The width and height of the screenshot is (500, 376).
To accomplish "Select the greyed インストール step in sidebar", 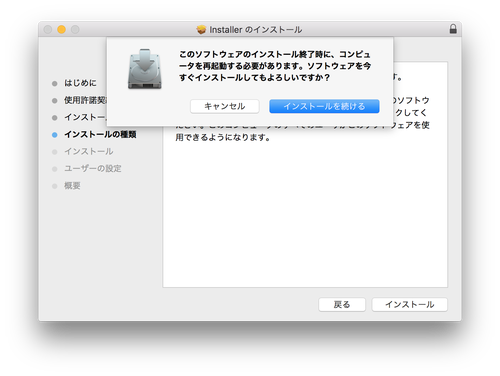I will tap(89, 151).
